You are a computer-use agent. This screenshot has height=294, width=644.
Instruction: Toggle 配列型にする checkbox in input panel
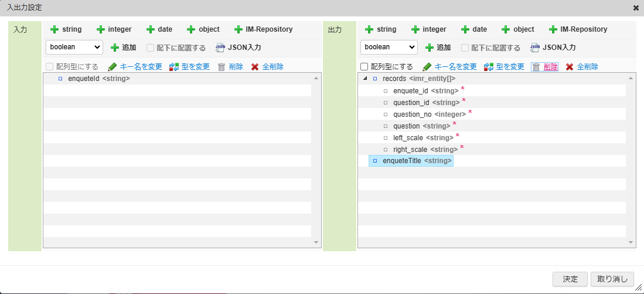click(50, 67)
